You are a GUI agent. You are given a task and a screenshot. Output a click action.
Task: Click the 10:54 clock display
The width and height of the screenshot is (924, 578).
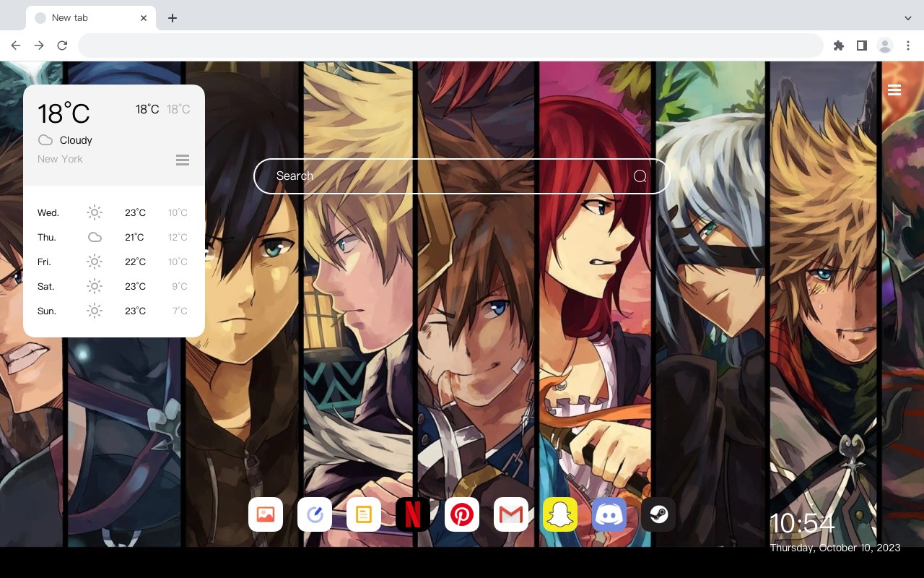click(802, 523)
